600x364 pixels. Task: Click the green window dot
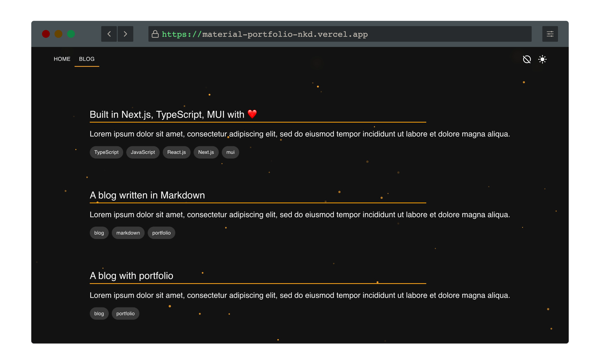(71, 34)
